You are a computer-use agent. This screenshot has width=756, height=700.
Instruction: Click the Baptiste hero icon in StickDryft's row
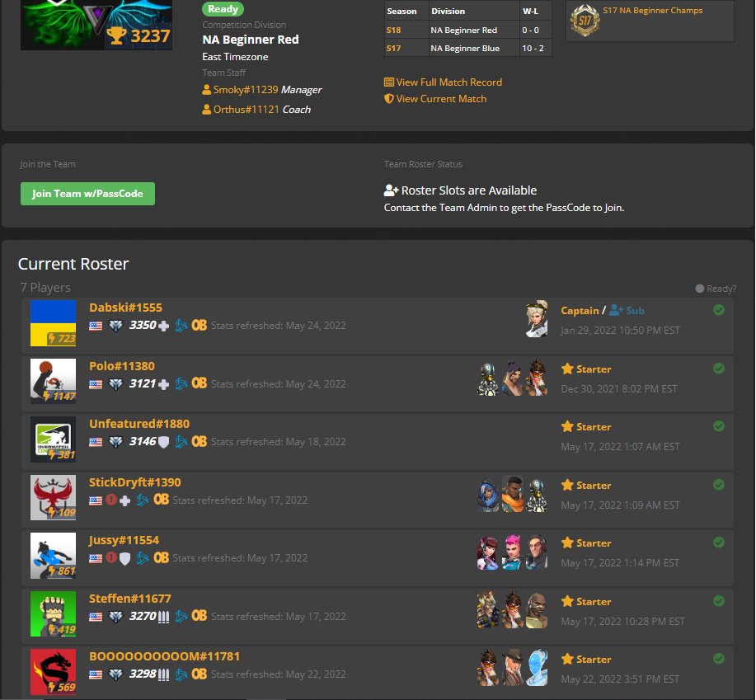point(512,494)
